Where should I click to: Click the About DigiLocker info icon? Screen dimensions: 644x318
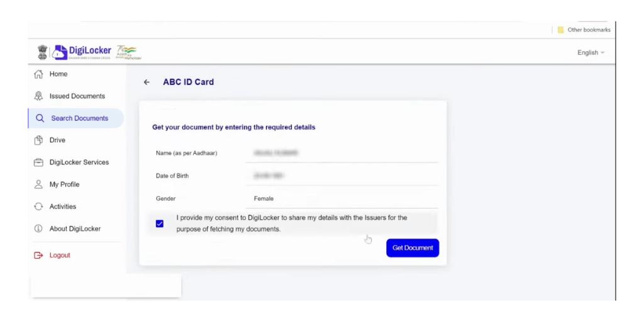tap(38, 229)
